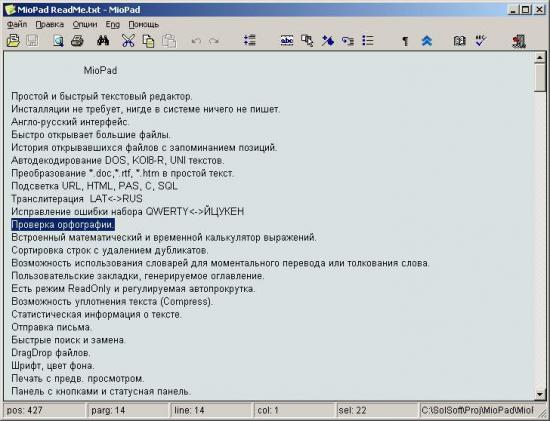Click the underlined abc icon
This screenshot has height=421, width=550.
click(287, 41)
